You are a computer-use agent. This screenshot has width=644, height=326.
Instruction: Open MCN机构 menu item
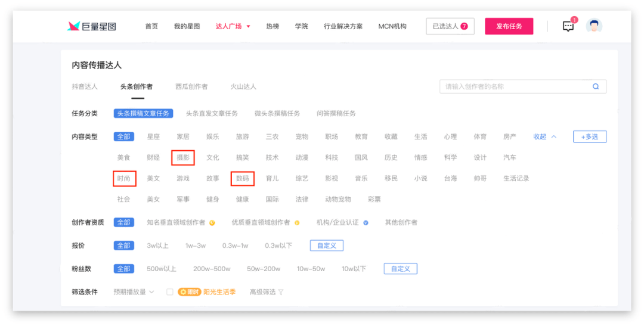click(x=392, y=26)
